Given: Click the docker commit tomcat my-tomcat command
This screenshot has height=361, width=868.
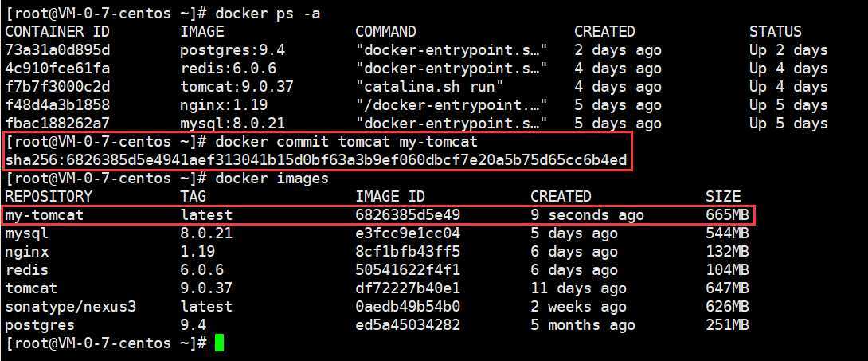Looking at the screenshot, I should [346, 142].
